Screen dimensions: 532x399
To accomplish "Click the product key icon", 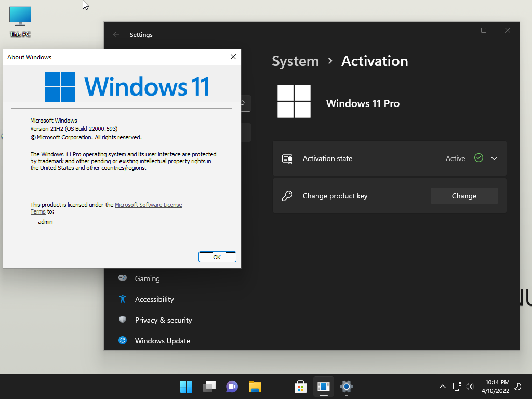I will [x=287, y=196].
